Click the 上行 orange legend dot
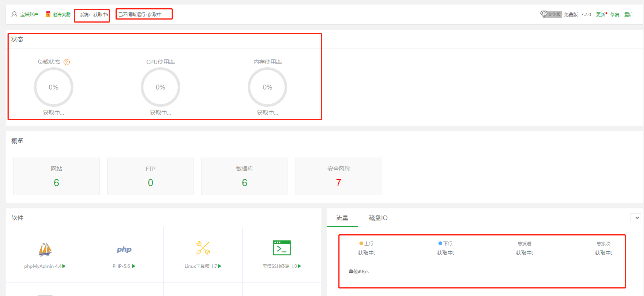644x296 pixels. pos(361,244)
